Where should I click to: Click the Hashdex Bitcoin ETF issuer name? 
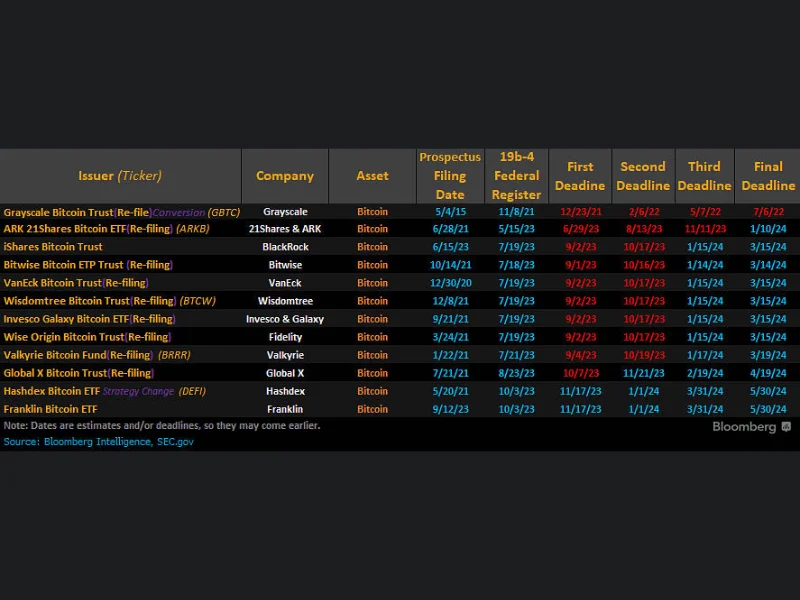pos(52,391)
